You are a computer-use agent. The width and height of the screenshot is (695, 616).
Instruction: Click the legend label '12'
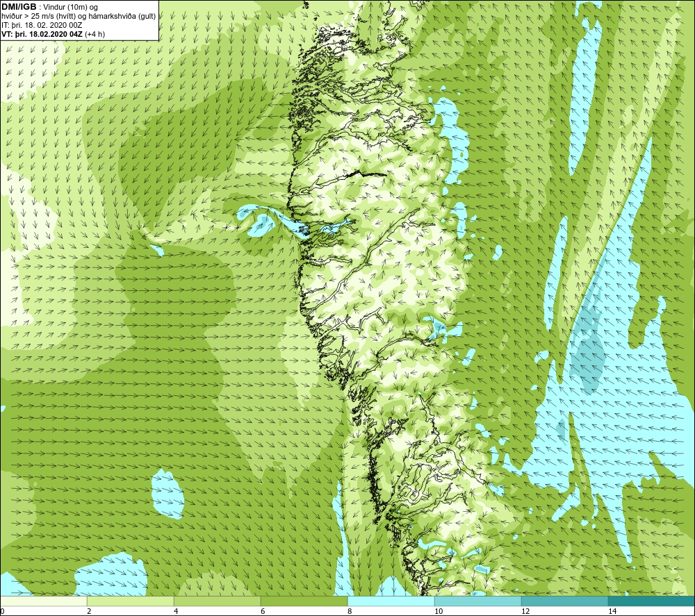click(525, 611)
